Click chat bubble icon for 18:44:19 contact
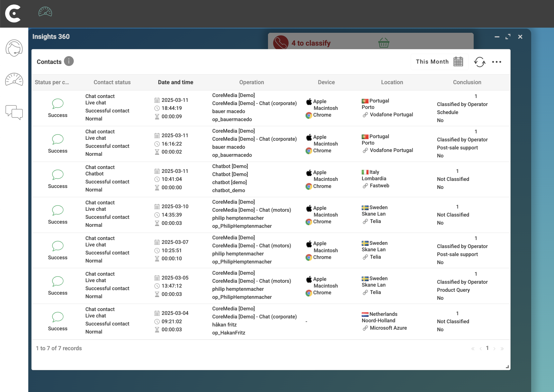 pos(58,104)
